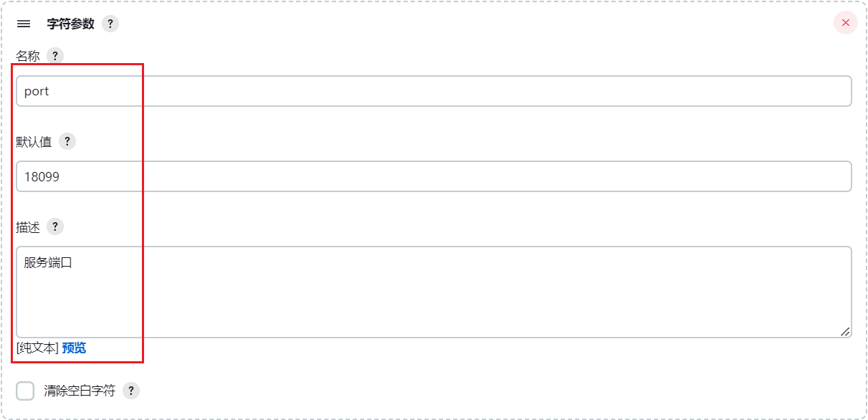Delete this parameter with red X
The height and width of the screenshot is (420, 868).
(x=845, y=23)
